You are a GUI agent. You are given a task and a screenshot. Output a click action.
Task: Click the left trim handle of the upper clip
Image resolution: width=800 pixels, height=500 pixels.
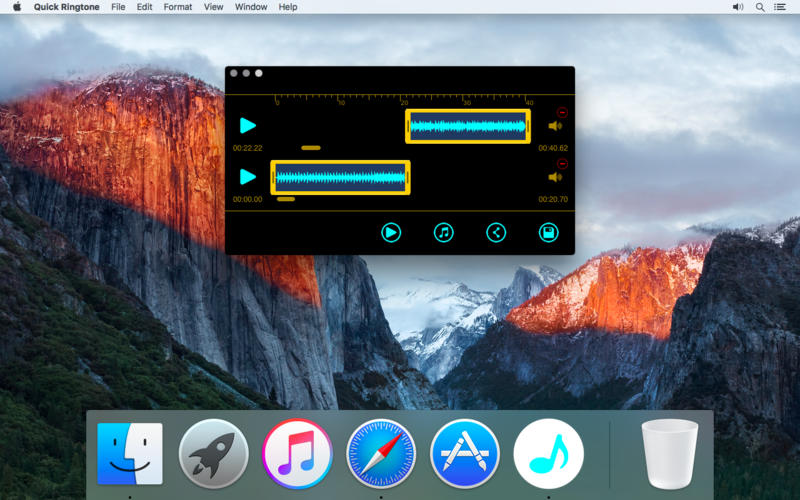pyautogui.click(x=408, y=126)
